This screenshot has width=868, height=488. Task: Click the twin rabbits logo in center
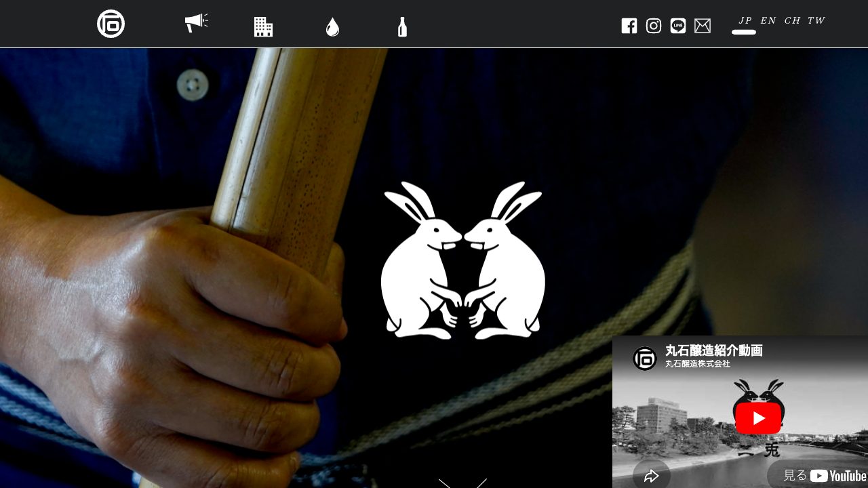tap(463, 260)
